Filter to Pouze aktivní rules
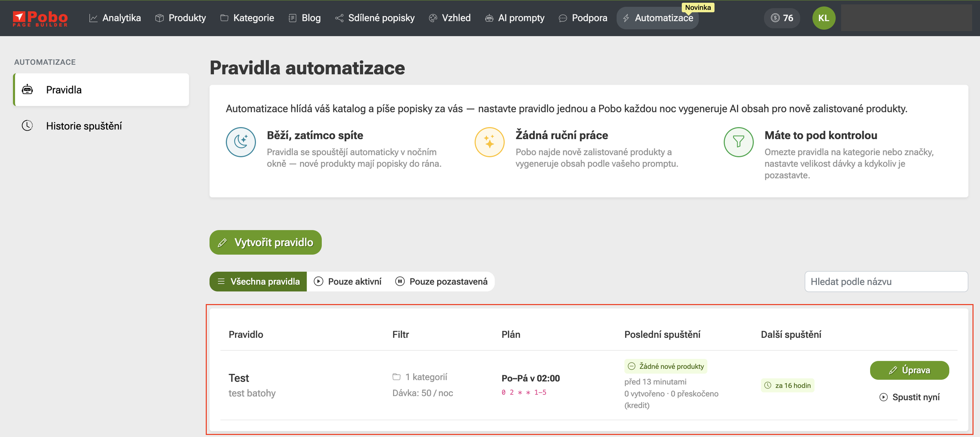The height and width of the screenshot is (437, 980). coord(347,281)
